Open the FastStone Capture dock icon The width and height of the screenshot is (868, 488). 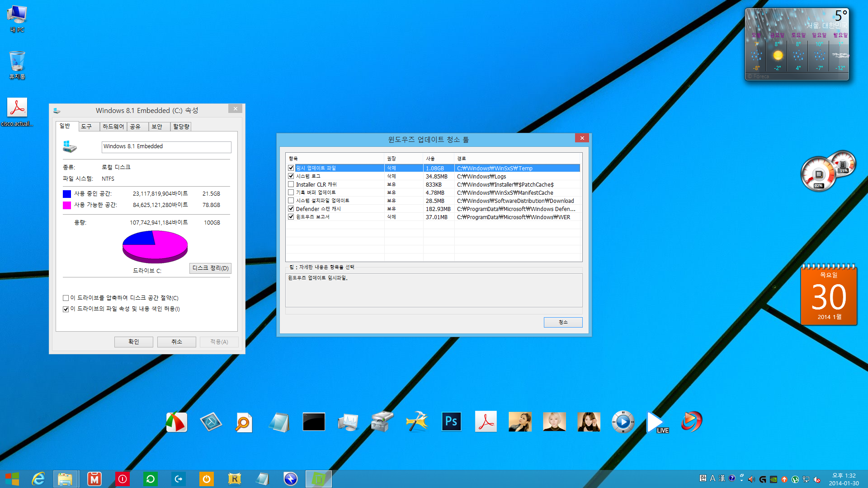pos(177,422)
